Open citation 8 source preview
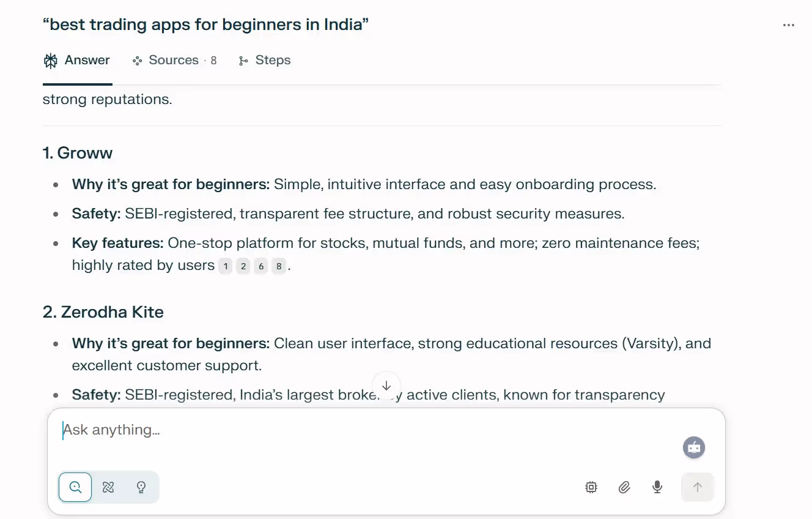Image resolution: width=812 pixels, height=519 pixels. (278, 266)
